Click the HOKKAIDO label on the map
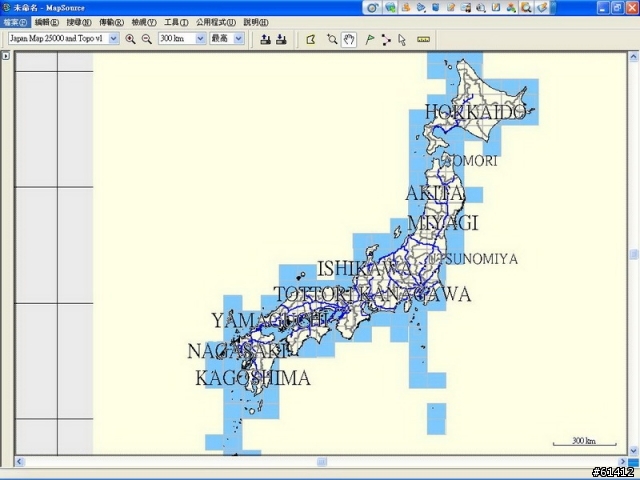The image size is (640, 480). tap(475, 112)
